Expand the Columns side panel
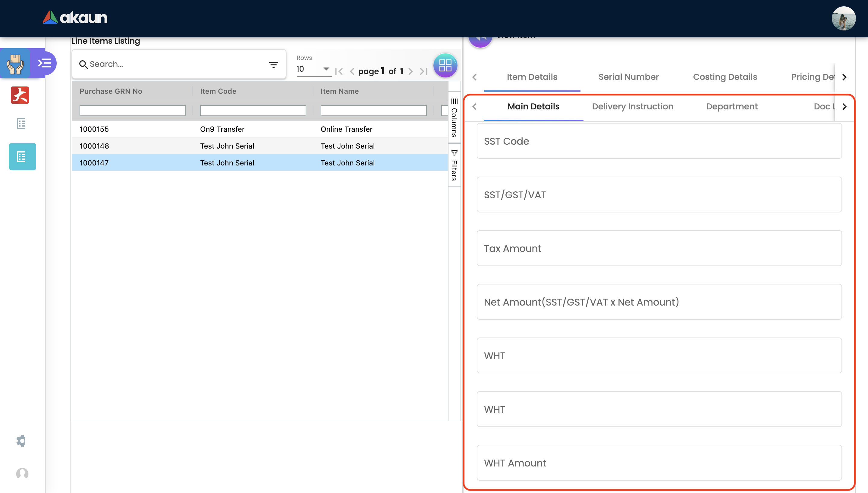This screenshot has height=493, width=868. pos(454,118)
